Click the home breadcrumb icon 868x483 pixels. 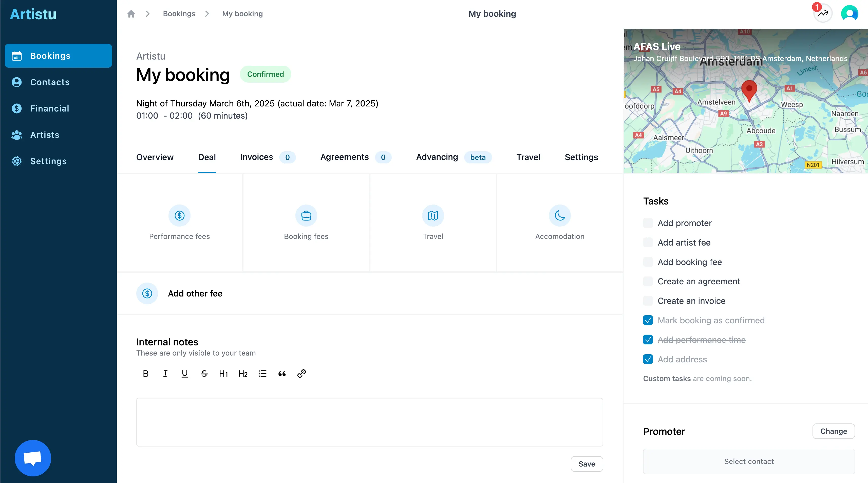click(x=131, y=14)
